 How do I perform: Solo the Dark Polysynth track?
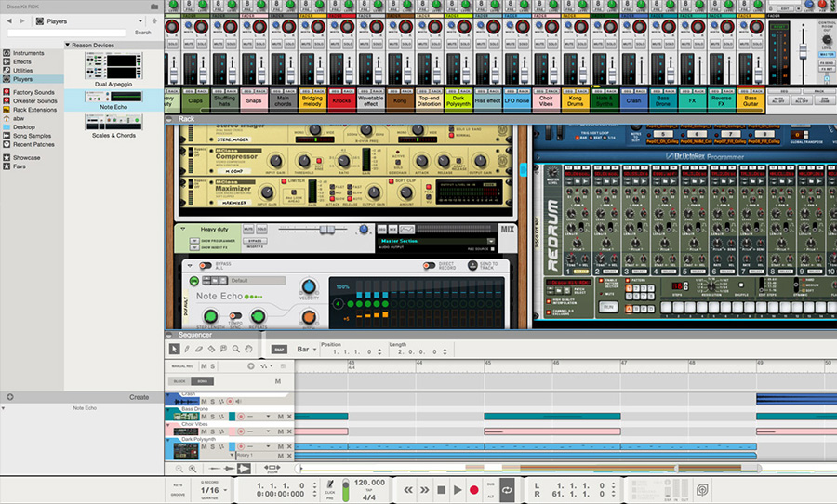coord(212,446)
